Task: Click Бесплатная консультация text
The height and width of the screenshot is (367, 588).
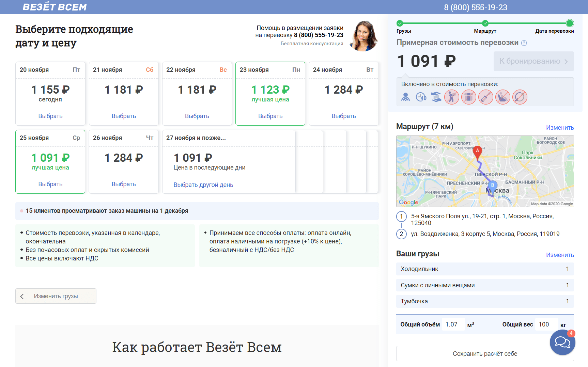Action: click(312, 44)
